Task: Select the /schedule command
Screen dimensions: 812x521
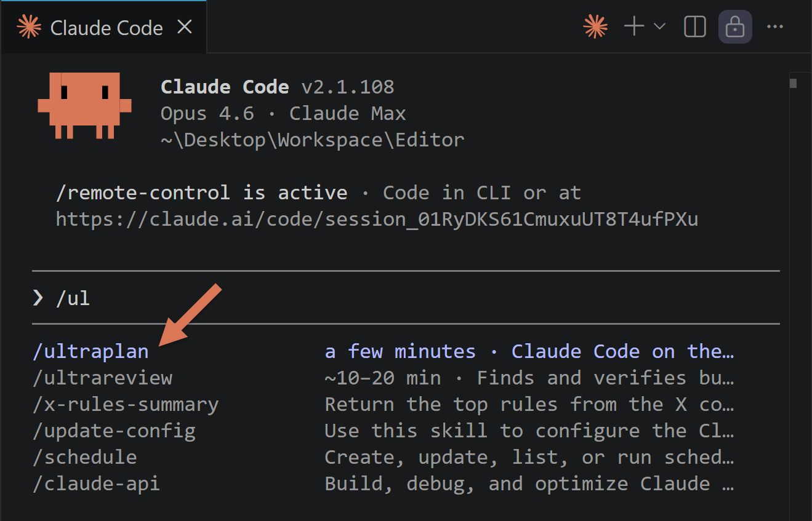Action: click(84, 457)
